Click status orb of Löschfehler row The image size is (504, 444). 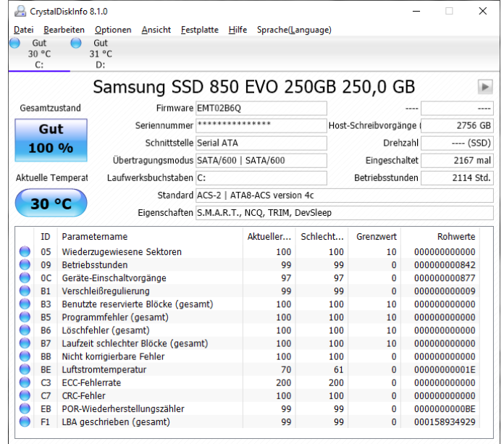click(25, 330)
